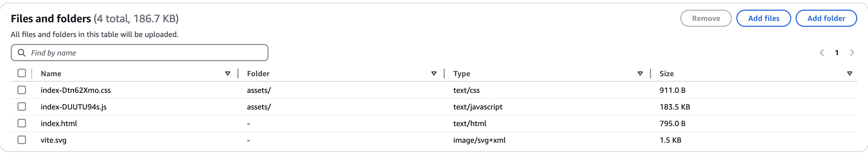Screen dimensions: 868x154
Task: Click the search magnifier icon
Action: click(x=21, y=53)
